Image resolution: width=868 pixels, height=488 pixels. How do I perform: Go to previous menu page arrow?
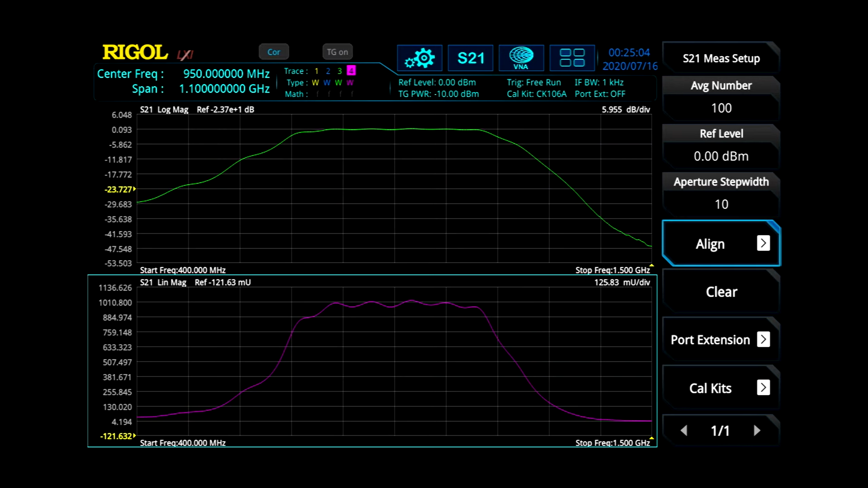click(x=684, y=430)
